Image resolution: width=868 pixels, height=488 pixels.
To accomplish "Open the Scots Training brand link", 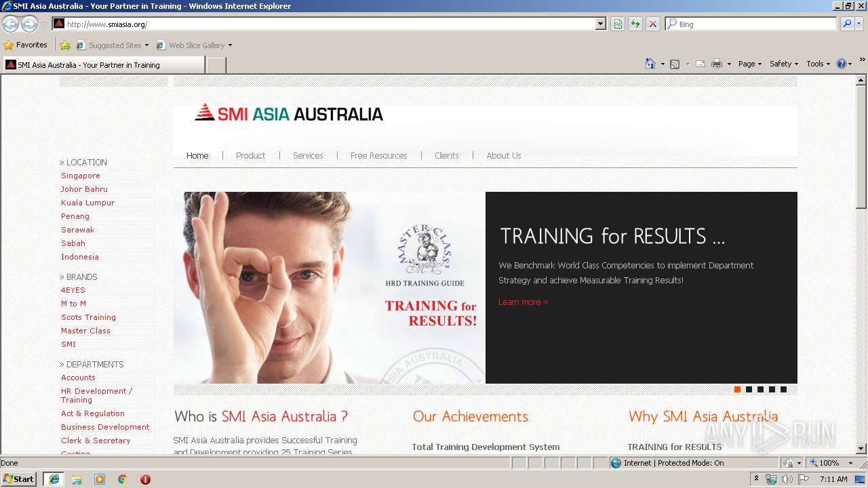I will pyautogui.click(x=88, y=317).
